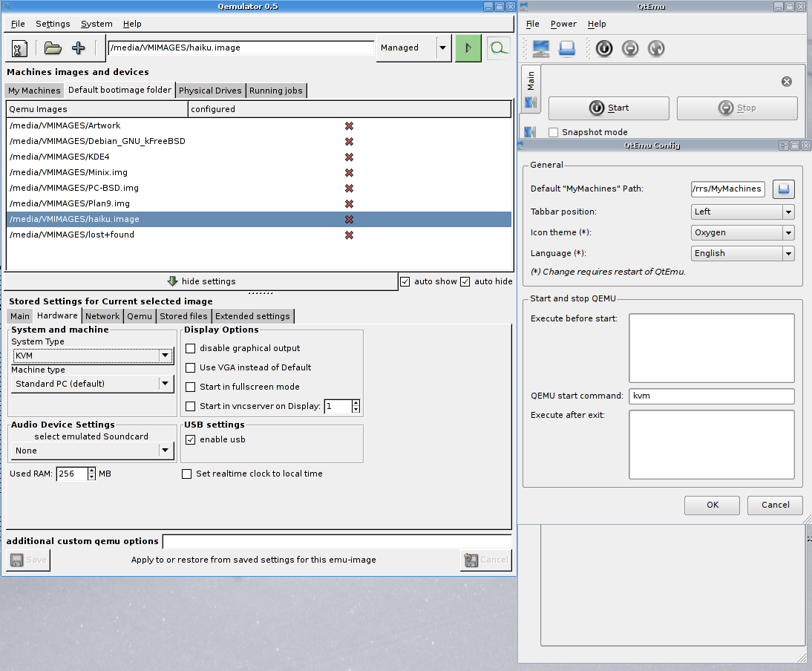Image resolution: width=812 pixels, height=671 pixels.
Task: Enable Start in fullscreen mode
Action: 191,387
